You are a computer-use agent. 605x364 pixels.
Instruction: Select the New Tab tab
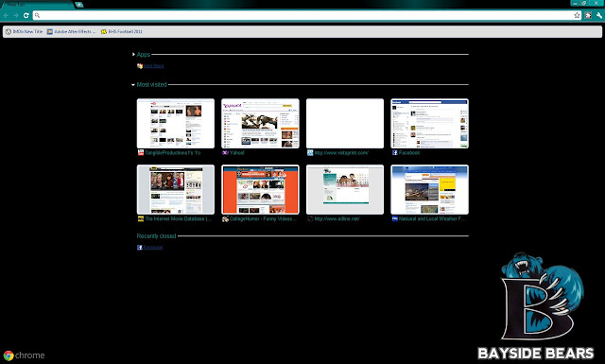(37, 5)
